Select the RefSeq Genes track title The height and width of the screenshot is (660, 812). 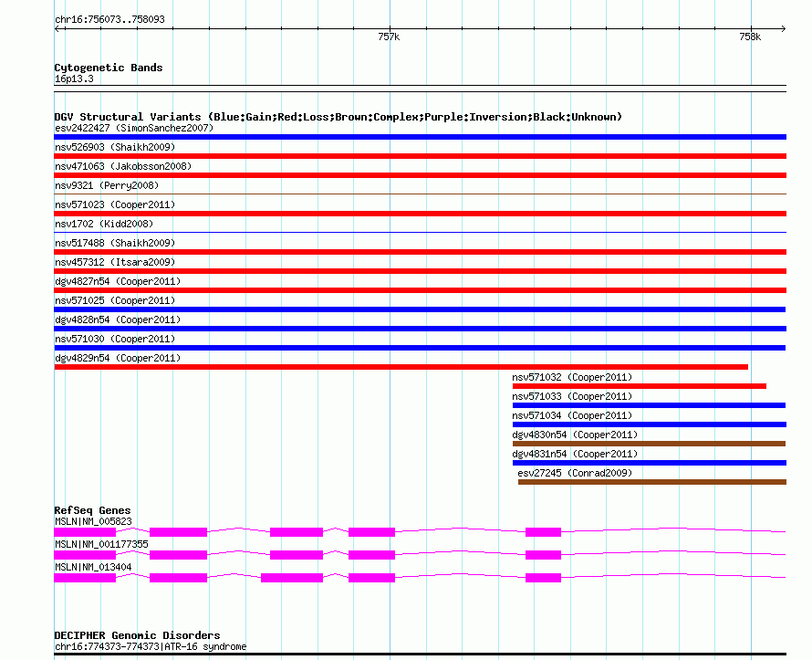(x=92, y=510)
